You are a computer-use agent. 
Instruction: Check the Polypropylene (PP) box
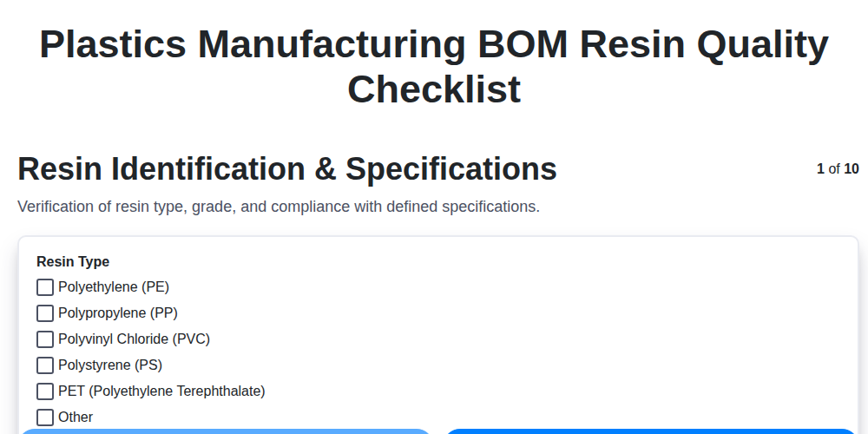click(45, 313)
